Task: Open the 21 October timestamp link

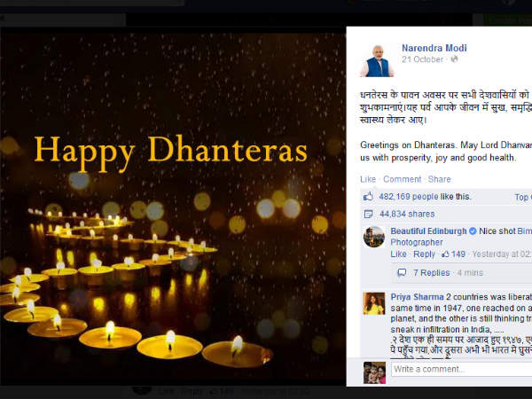Action: pyautogui.click(x=422, y=59)
